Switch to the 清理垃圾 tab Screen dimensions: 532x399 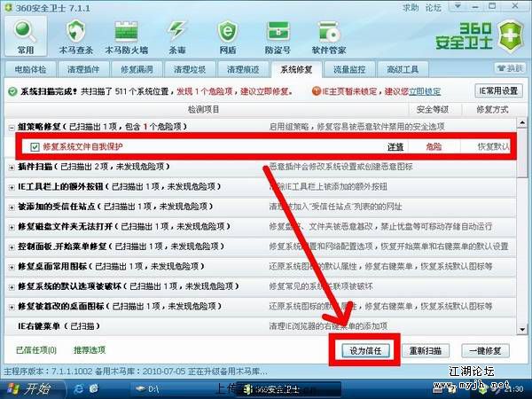(190, 69)
